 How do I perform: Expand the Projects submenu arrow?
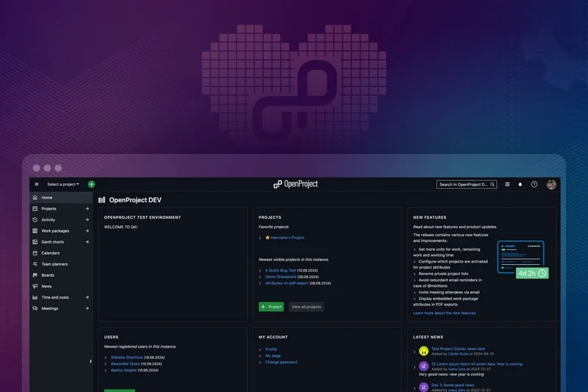coord(87,209)
